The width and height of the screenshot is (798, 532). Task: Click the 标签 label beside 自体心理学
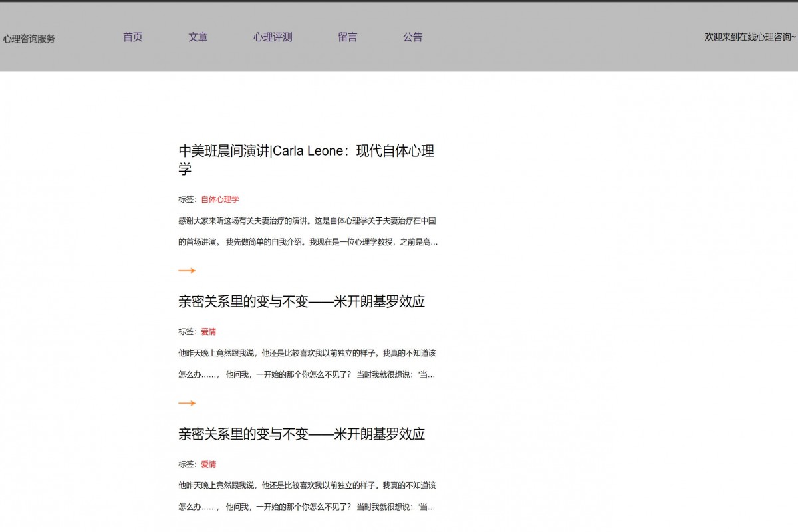[x=187, y=199]
